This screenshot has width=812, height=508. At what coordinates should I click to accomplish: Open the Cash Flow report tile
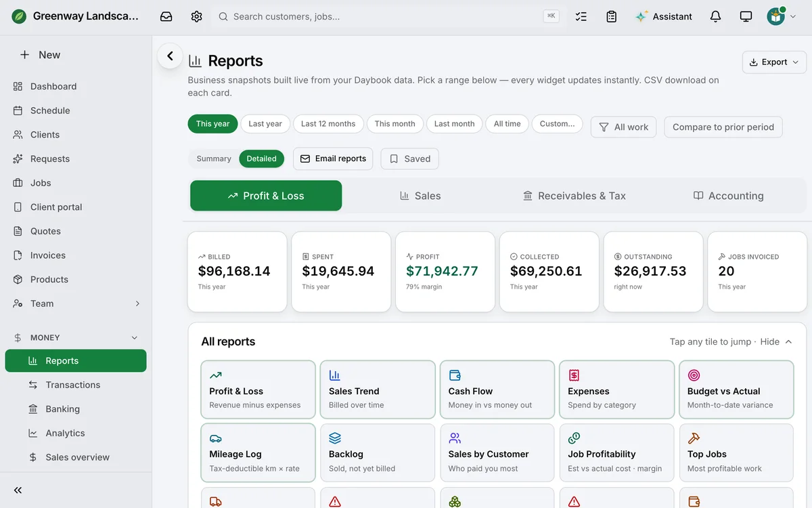497,389
